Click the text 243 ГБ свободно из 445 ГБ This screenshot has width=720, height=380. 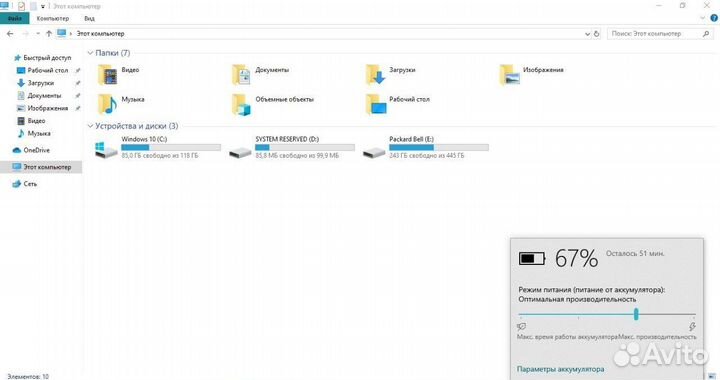pyautogui.click(x=427, y=156)
